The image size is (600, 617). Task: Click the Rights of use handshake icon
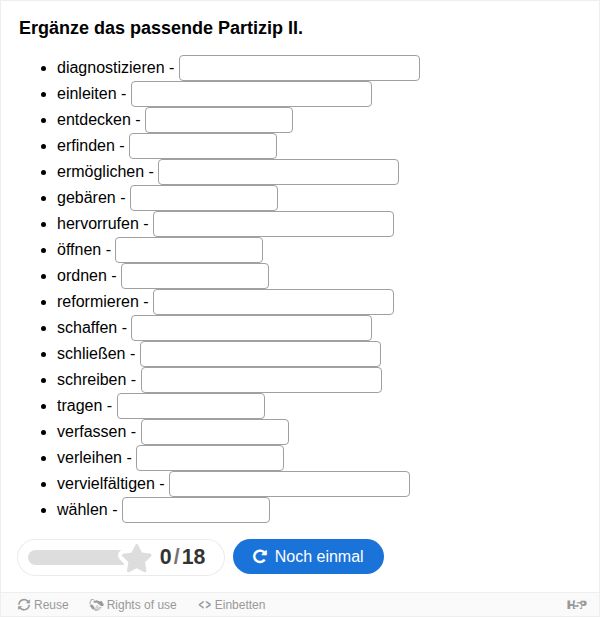click(96, 604)
